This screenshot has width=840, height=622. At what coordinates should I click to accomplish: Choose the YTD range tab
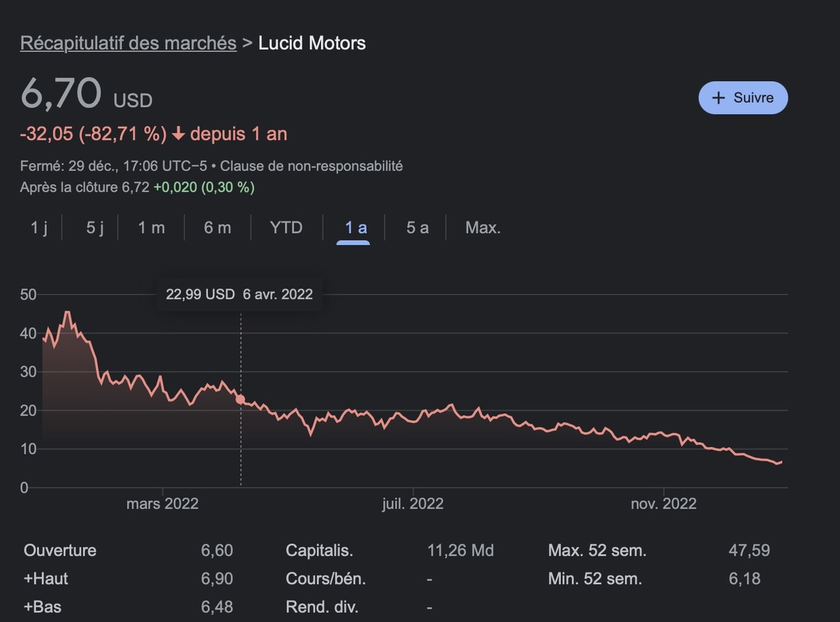286,227
